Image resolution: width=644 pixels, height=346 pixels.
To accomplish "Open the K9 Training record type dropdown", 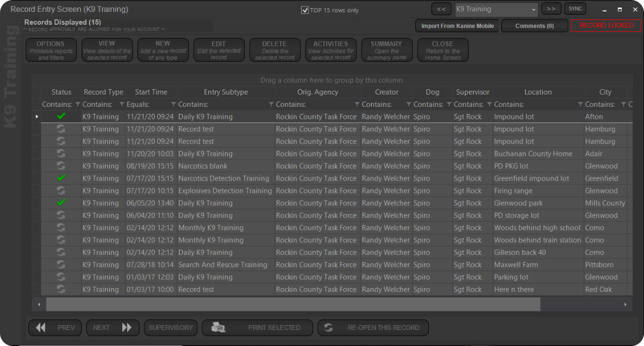I will tap(533, 10).
